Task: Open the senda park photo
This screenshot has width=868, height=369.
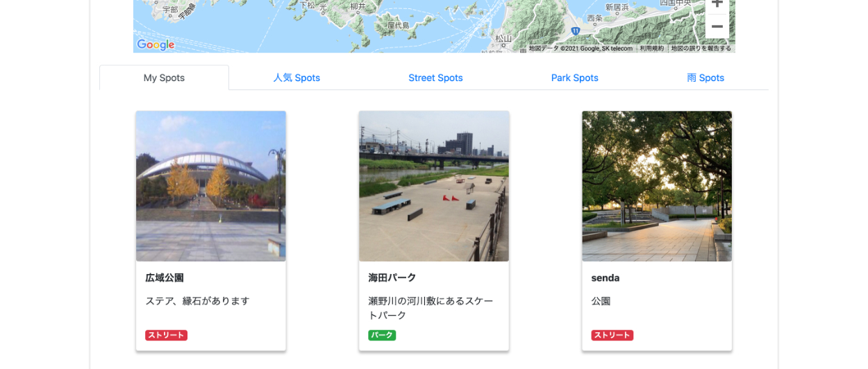Action: (657, 186)
